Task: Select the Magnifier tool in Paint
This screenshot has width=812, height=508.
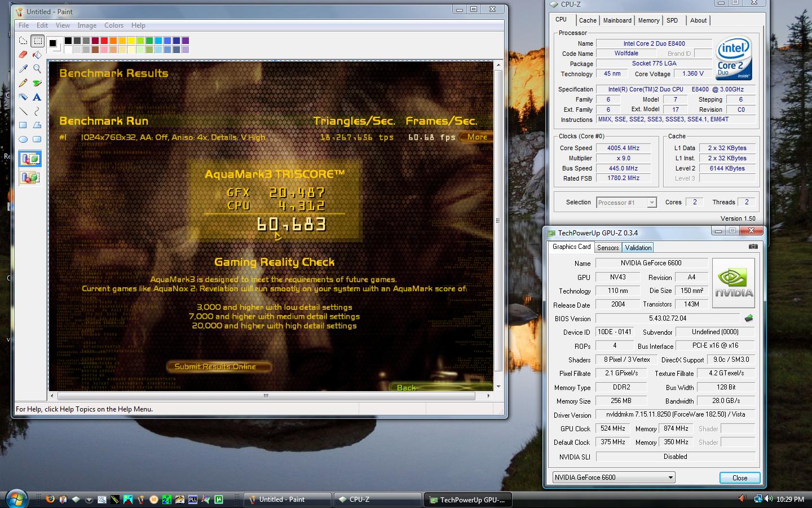Action: pyautogui.click(x=37, y=69)
